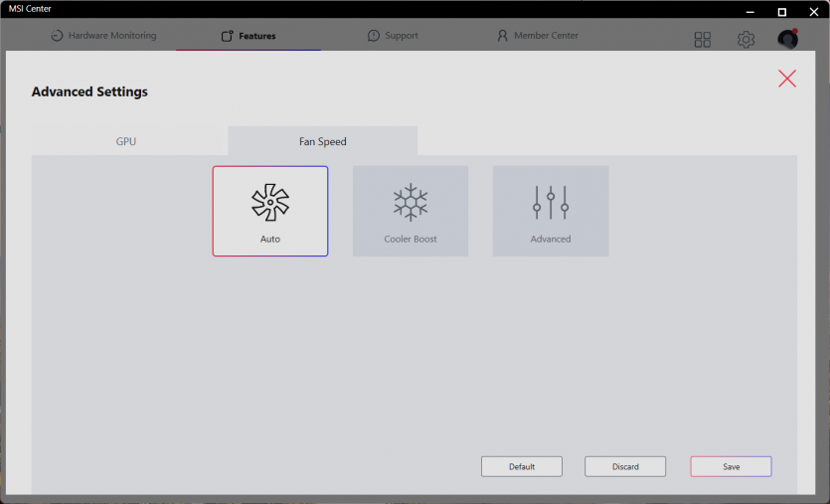This screenshot has width=830, height=504.
Task: Click the user profile avatar
Action: [787, 39]
